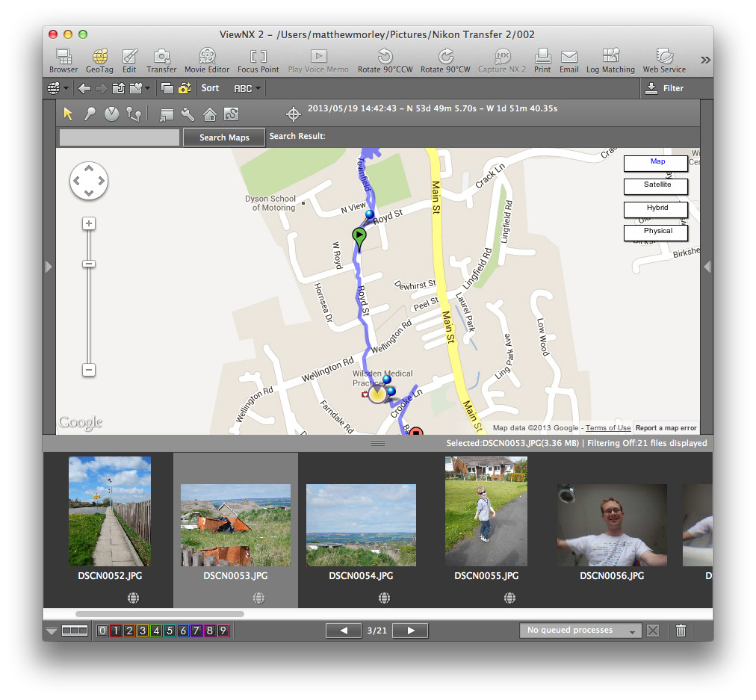The height and width of the screenshot is (700, 756).
Task: Open map settings wrench tool
Action: (188, 115)
